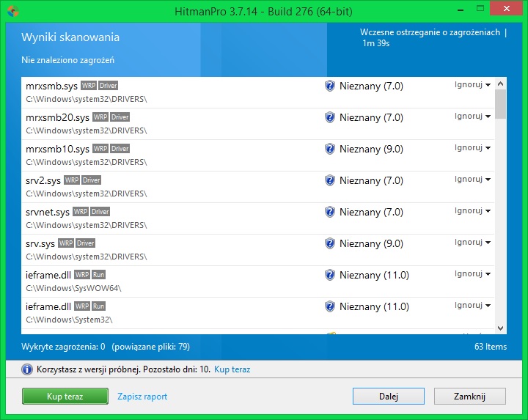This screenshot has width=528, height=420.
Task: Select the mrxsmb10.sys file name
Action: (58, 149)
